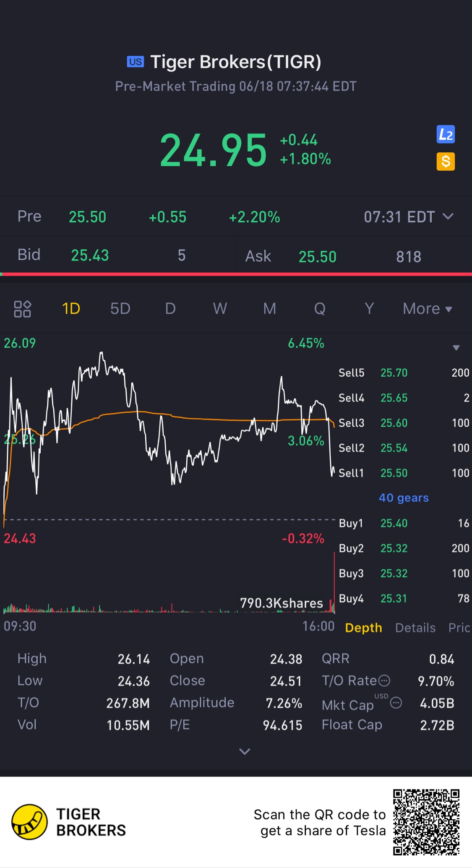Expand the 07:31 EDT pre-market dropdown
This screenshot has height=868, width=472.
click(408, 217)
